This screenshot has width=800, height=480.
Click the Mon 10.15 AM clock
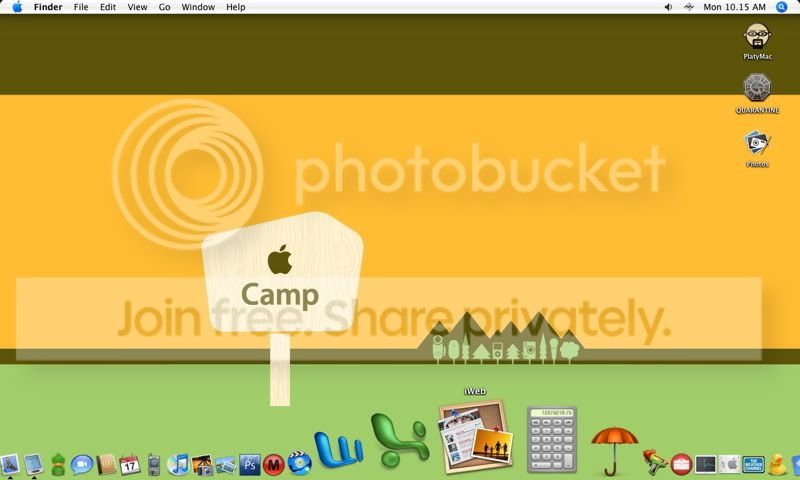(x=734, y=7)
